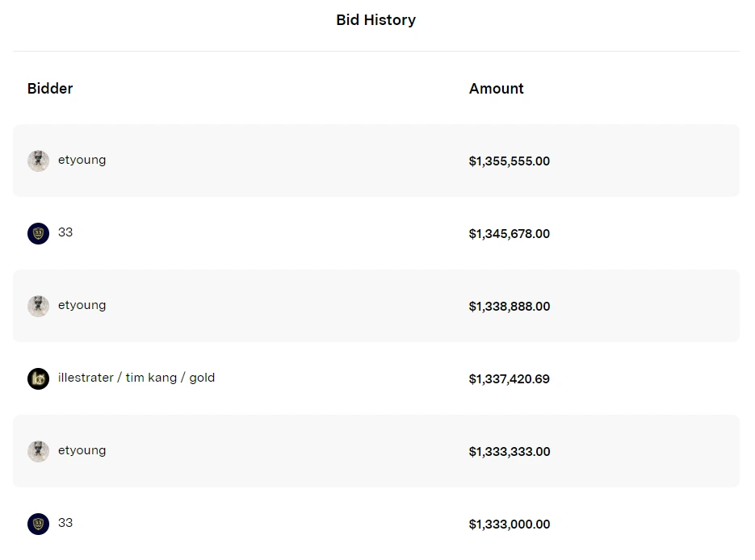This screenshot has height=560, width=755.
Task: Click the gold avatar of illestrater
Action: click(x=38, y=378)
